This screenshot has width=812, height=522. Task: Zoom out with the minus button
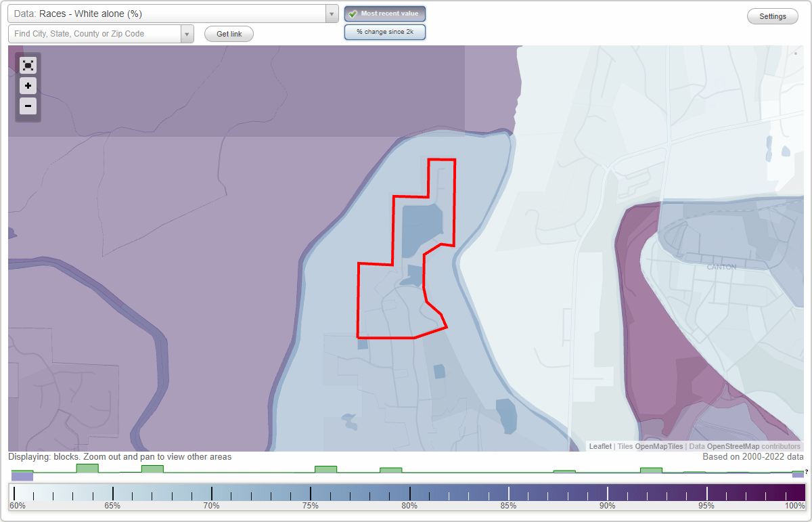(28, 106)
